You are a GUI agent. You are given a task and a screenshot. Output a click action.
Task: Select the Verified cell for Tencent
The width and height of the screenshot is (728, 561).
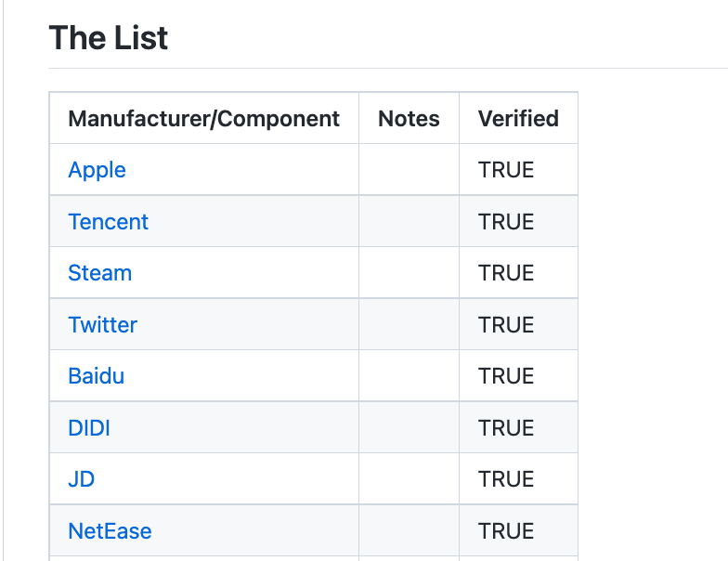pos(506,222)
